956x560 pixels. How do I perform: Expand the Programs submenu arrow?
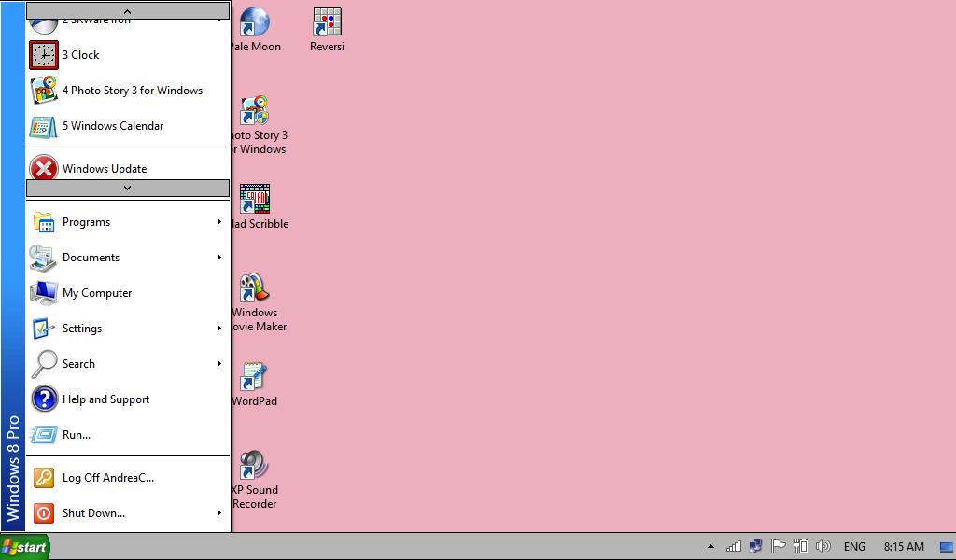click(x=218, y=222)
